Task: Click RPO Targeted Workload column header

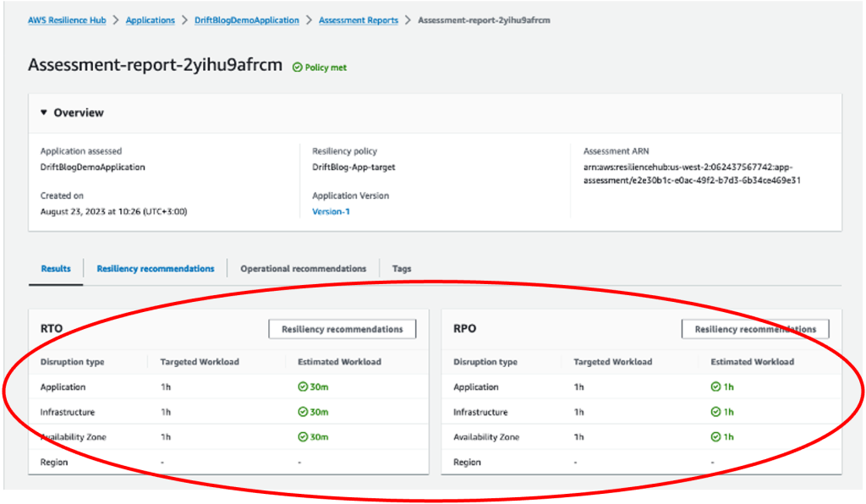Action: click(x=612, y=362)
